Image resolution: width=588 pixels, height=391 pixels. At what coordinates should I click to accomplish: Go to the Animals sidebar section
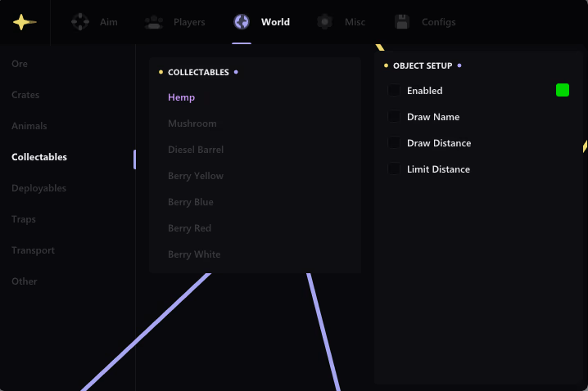tap(29, 126)
